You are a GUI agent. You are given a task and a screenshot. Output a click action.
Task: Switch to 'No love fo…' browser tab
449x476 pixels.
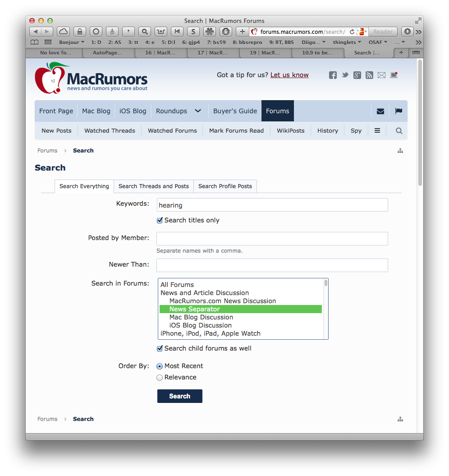click(55, 53)
